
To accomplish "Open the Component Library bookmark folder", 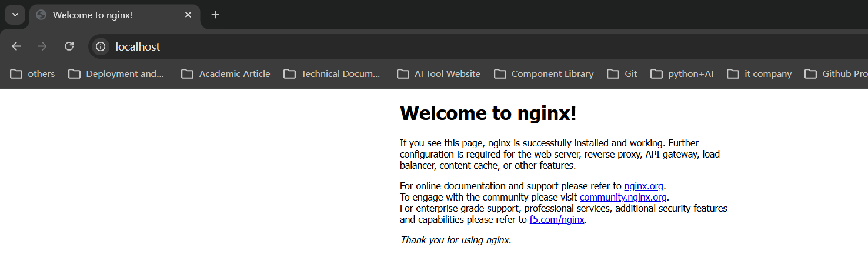I will [x=544, y=74].
